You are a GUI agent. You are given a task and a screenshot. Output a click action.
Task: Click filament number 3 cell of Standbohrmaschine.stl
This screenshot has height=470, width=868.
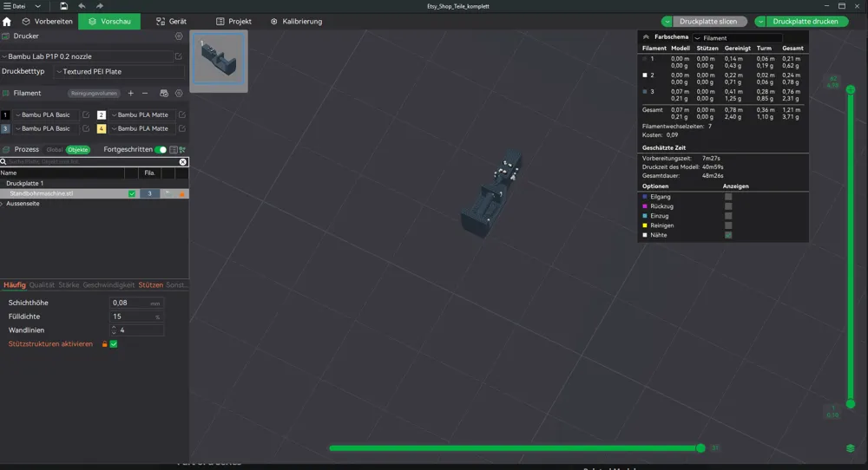point(149,193)
